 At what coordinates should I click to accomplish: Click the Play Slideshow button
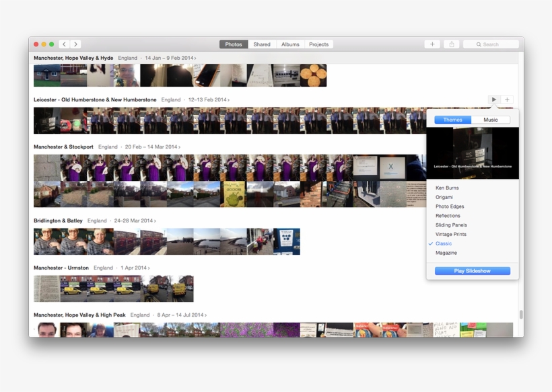tap(472, 270)
